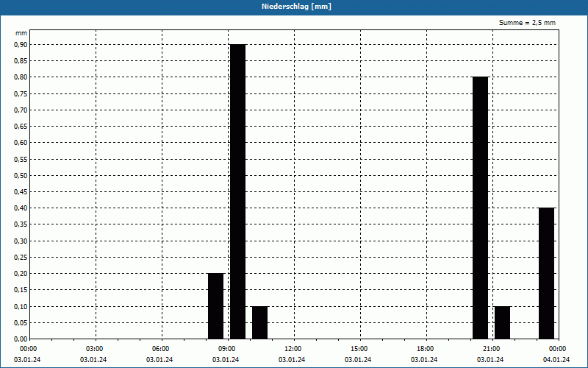Select the 18:00 time label
588x368 pixels.
tap(426, 349)
